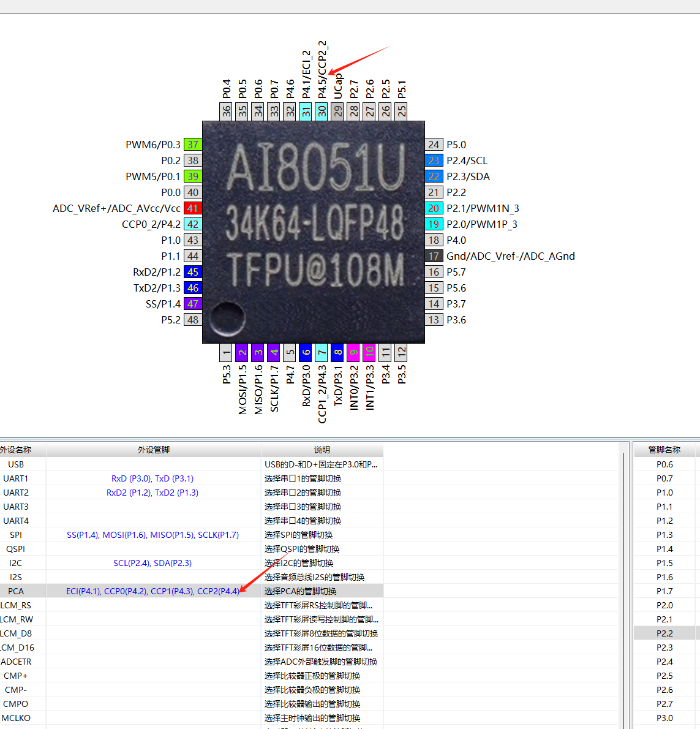Select the CMPO peripheral row
The image size is (700, 729).
tap(192, 704)
